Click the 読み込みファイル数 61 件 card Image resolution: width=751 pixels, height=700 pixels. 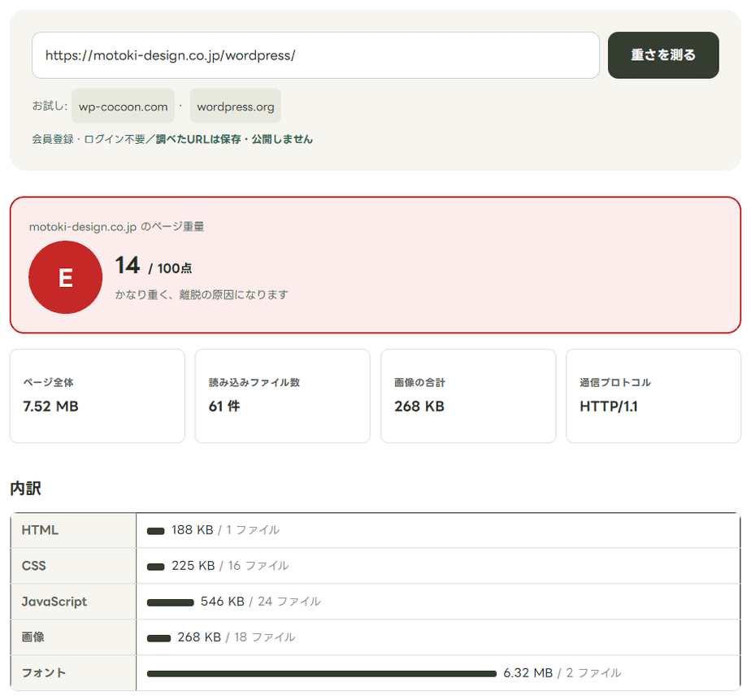click(x=283, y=396)
